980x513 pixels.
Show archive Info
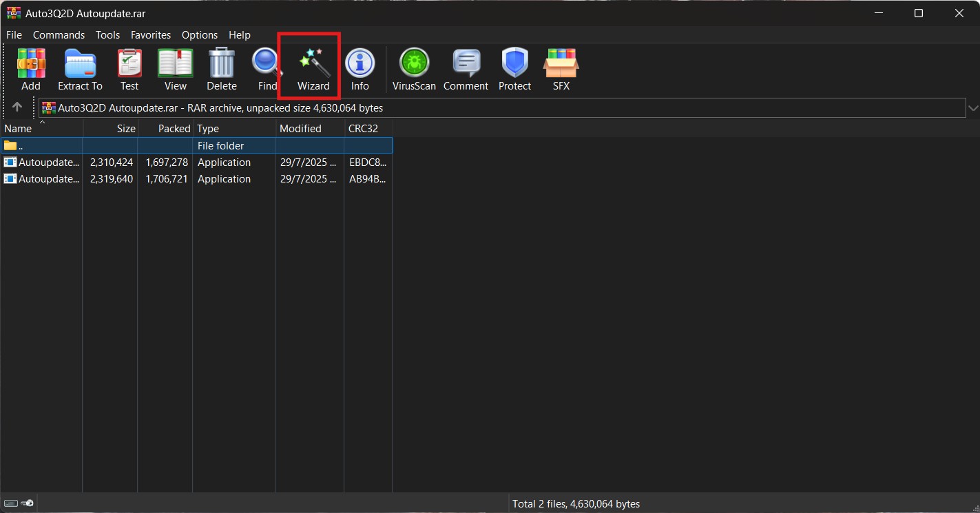coord(359,70)
